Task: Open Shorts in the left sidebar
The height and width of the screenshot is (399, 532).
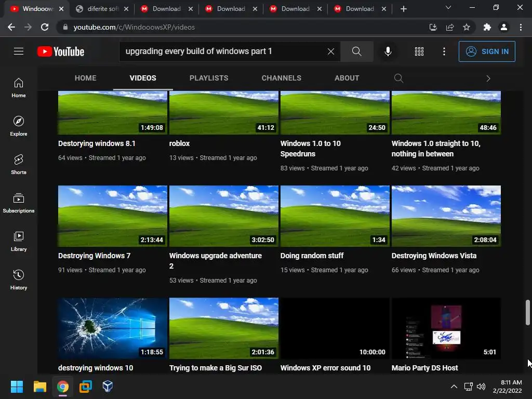Action: tap(19, 165)
